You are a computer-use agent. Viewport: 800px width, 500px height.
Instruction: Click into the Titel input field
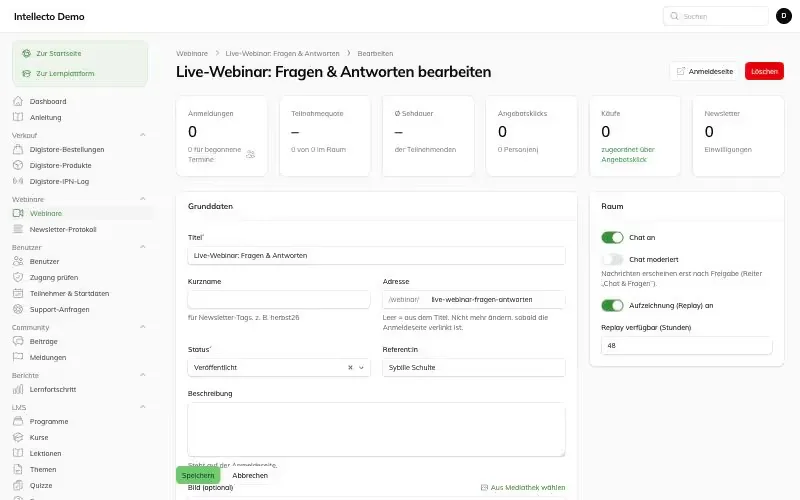click(x=376, y=256)
